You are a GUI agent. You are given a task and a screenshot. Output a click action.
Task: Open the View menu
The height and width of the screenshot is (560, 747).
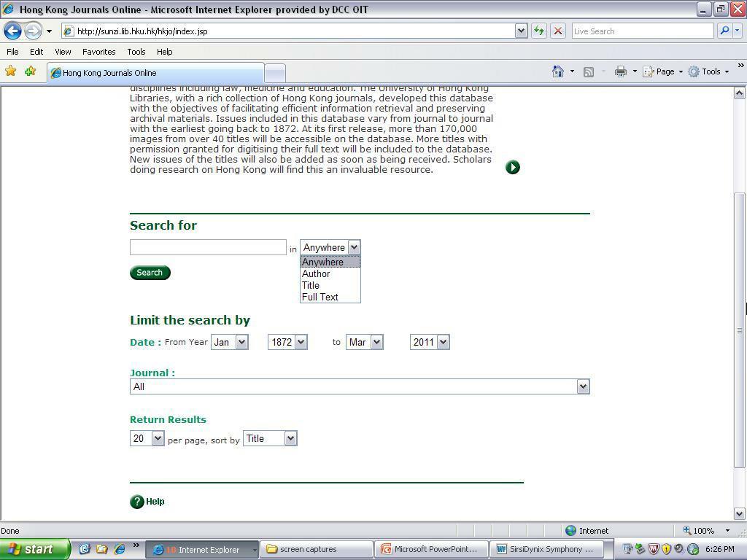tap(63, 52)
